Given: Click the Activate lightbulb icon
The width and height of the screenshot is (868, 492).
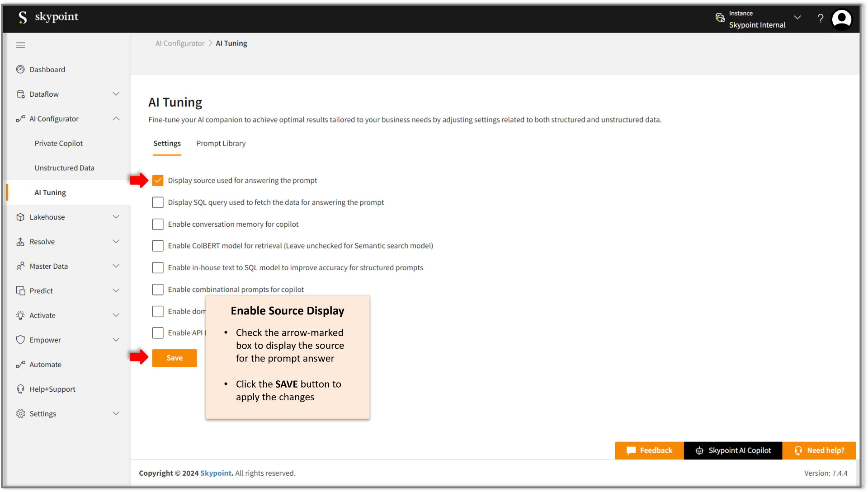Looking at the screenshot, I should pyautogui.click(x=20, y=315).
